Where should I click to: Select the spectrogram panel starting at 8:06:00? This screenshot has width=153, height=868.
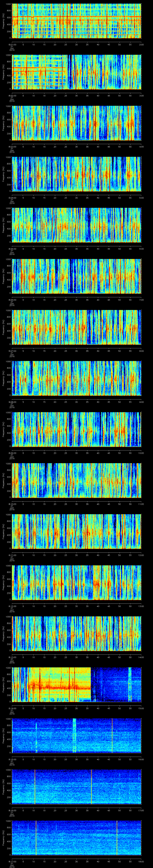point(77,276)
